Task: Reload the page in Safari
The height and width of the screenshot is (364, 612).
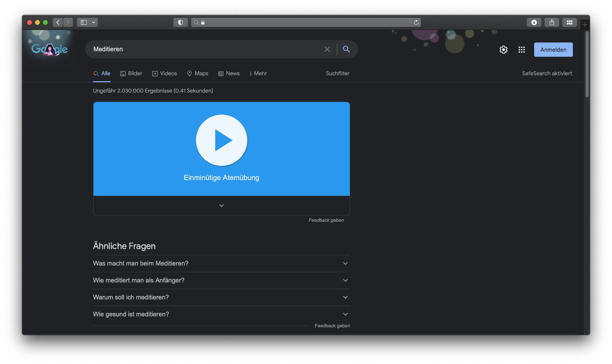Action: click(416, 22)
